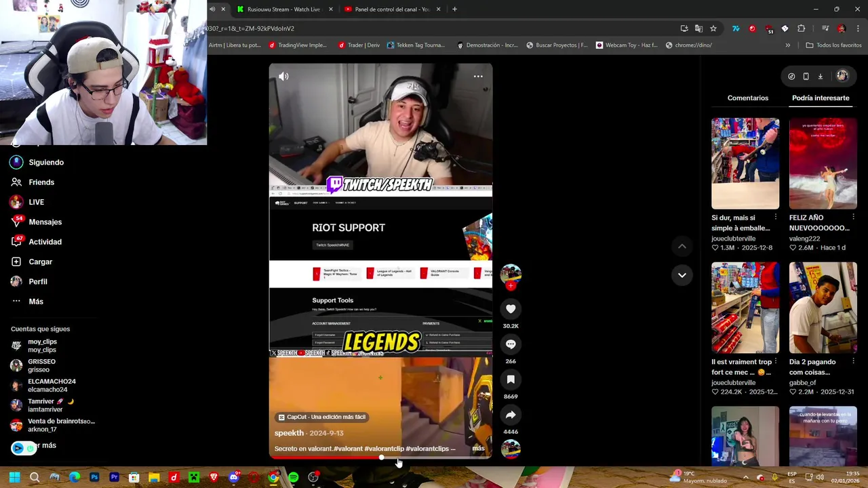Open options for 'Il est vraiment' video
Viewport: 868px width, 488px height.
click(x=776, y=362)
